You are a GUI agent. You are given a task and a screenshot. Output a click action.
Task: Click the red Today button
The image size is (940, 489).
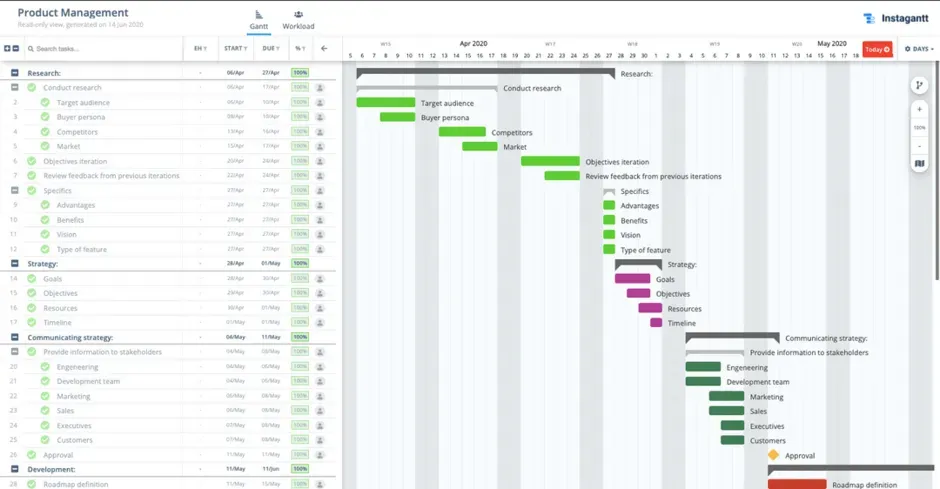pos(877,49)
